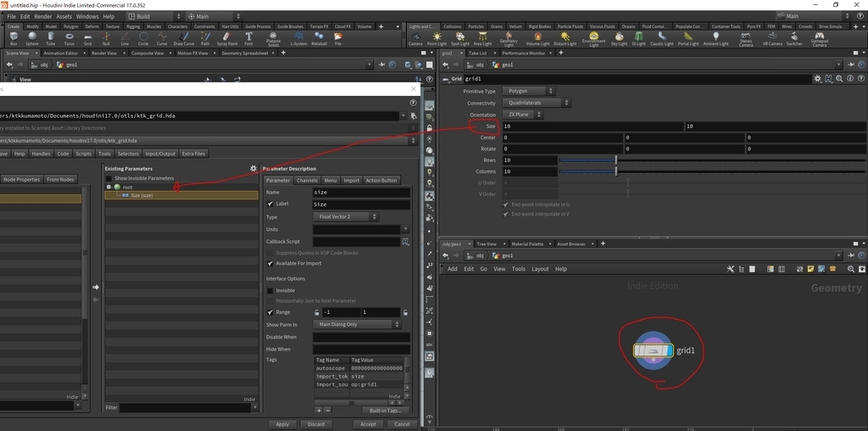868x431 pixels.
Task: Adjust the Rows slider
Action: point(712,160)
